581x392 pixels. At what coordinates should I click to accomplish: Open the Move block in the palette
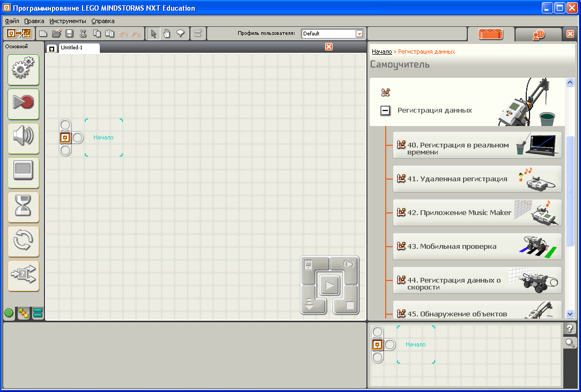pyautogui.click(x=24, y=70)
